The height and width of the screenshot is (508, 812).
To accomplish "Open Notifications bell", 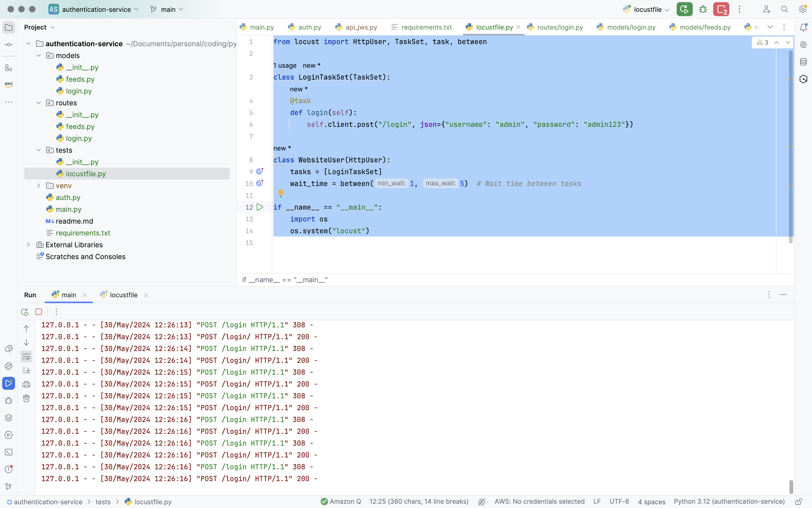I will tap(803, 27).
